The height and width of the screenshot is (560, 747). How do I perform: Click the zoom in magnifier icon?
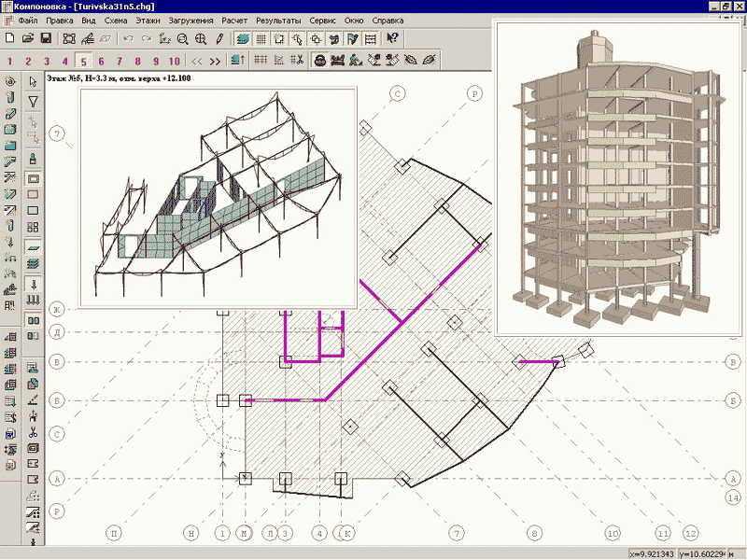tap(201, 39)
